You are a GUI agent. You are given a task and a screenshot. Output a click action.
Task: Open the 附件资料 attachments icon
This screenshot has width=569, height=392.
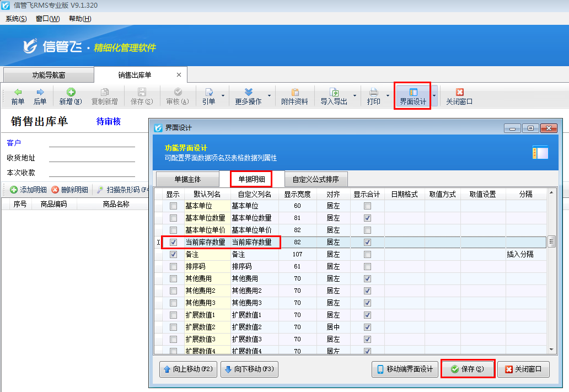click(x=295, y=95)
